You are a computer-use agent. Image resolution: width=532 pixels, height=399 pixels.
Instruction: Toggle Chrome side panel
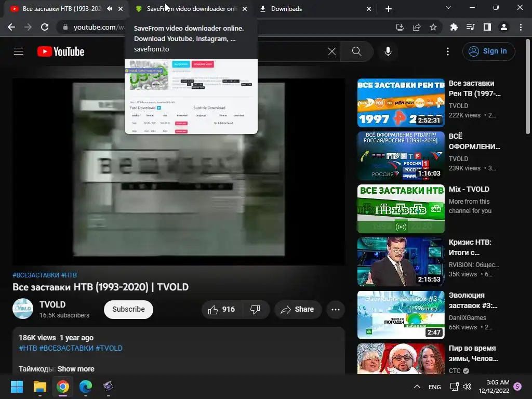pyautogui.click(x=487, y=27)
